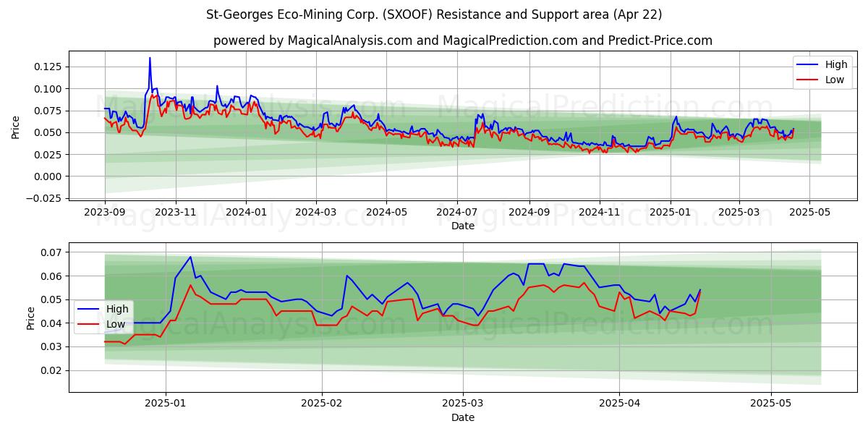The height and width of the screenshot is (434, 868).
Task: Click the 2023-11 x-axis tick label
Action: click(176, 212)
